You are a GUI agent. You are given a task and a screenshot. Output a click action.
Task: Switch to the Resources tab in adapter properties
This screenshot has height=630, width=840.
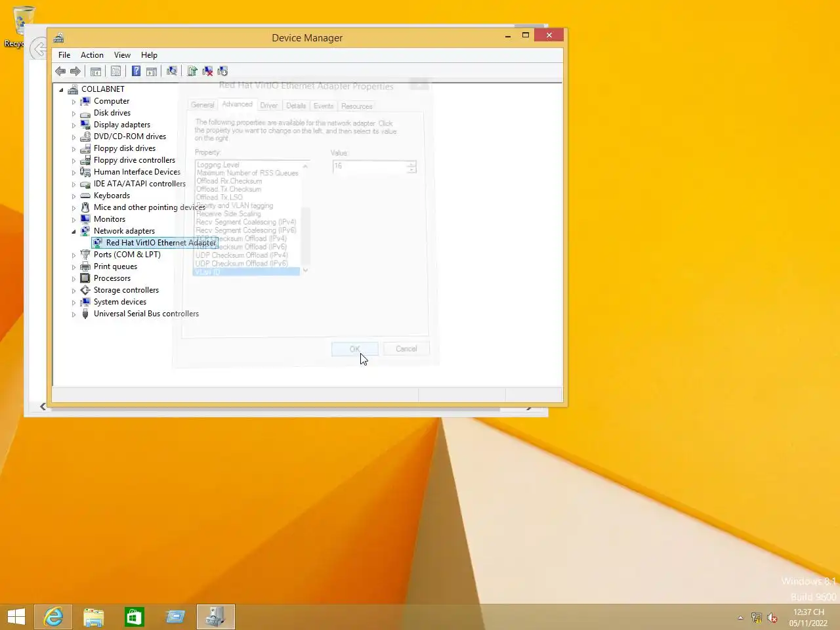(357, 106)
